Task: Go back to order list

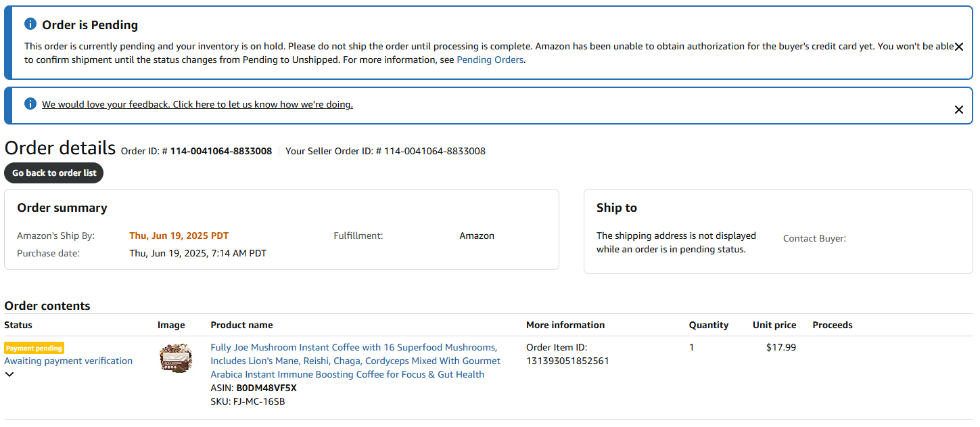Action: coord(54,173)
